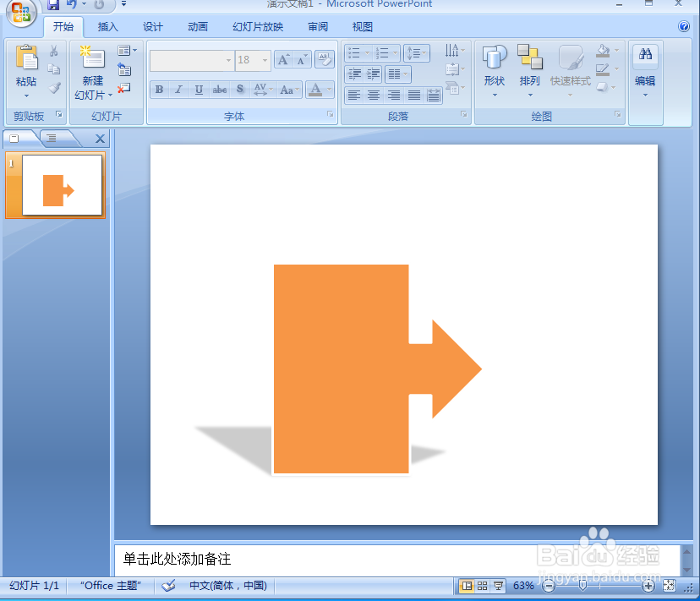Viewport: 700px width, 601px height.
Task: Toggle Justify text alignment
Action: 414,96
